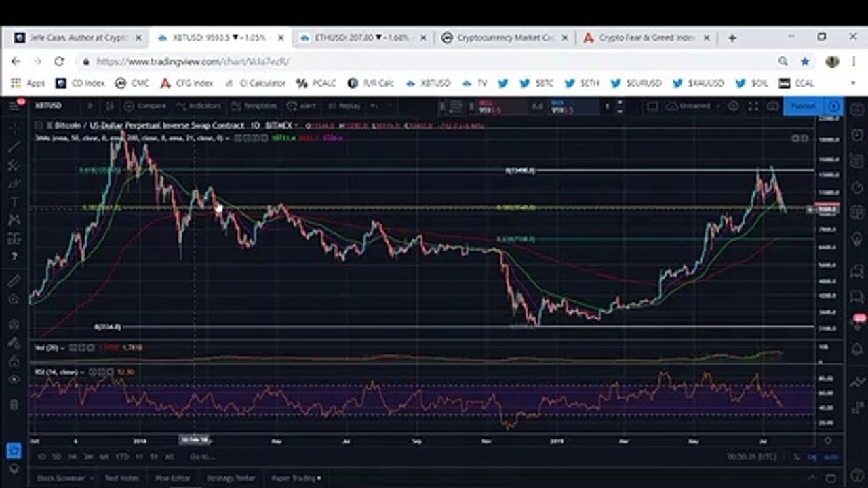Screen dimensions: 868x488
Task: Open the Stock Screener tab
Action: coord(61,478)
